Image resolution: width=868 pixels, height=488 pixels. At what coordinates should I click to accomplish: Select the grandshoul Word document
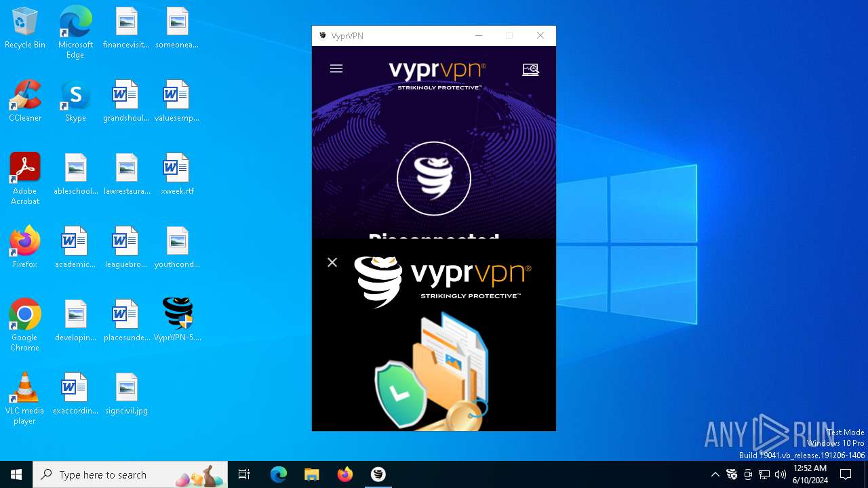[x=126, y=102]
